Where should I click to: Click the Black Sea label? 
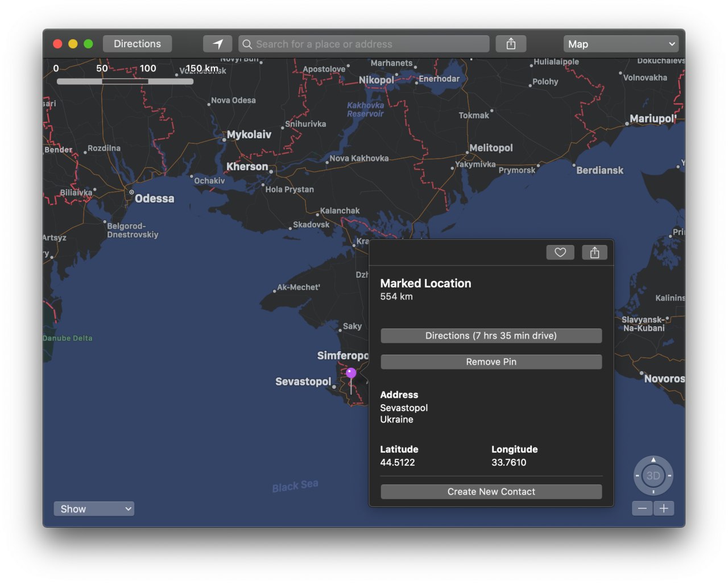295,486
